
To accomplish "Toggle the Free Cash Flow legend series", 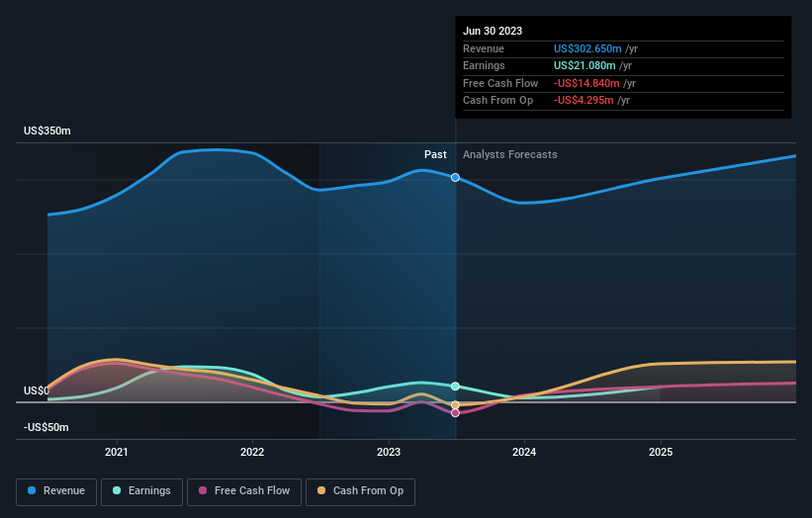I will [x=244, y=491].
